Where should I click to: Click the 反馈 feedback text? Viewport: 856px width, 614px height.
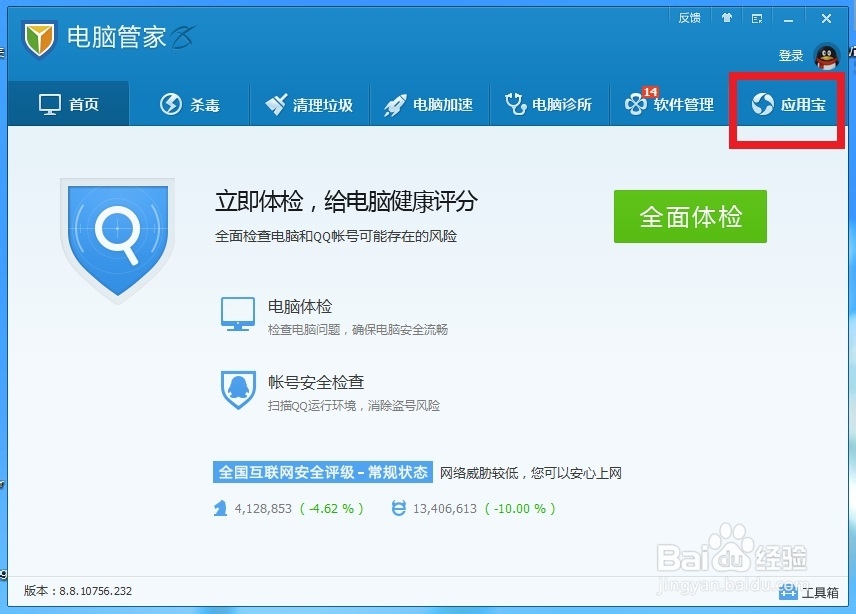coord(688,16)
